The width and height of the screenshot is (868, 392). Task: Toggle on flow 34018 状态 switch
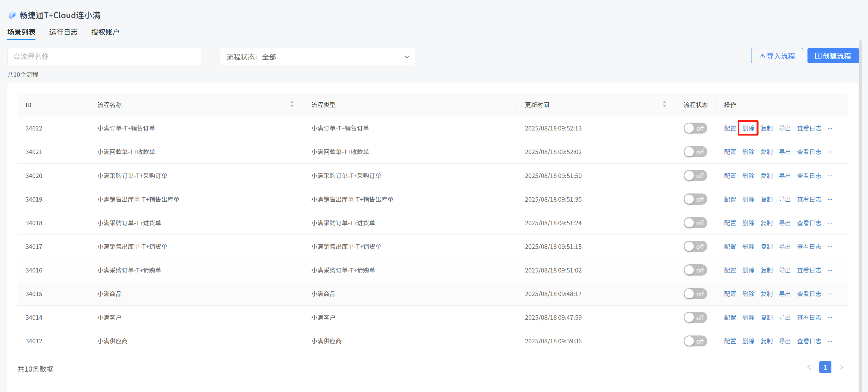pos(695,223)
